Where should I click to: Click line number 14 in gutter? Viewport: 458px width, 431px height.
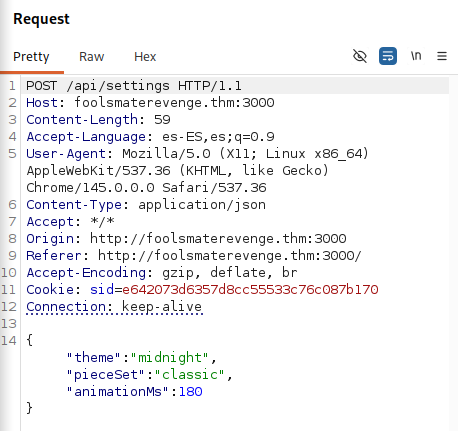[x=9, y=340]
